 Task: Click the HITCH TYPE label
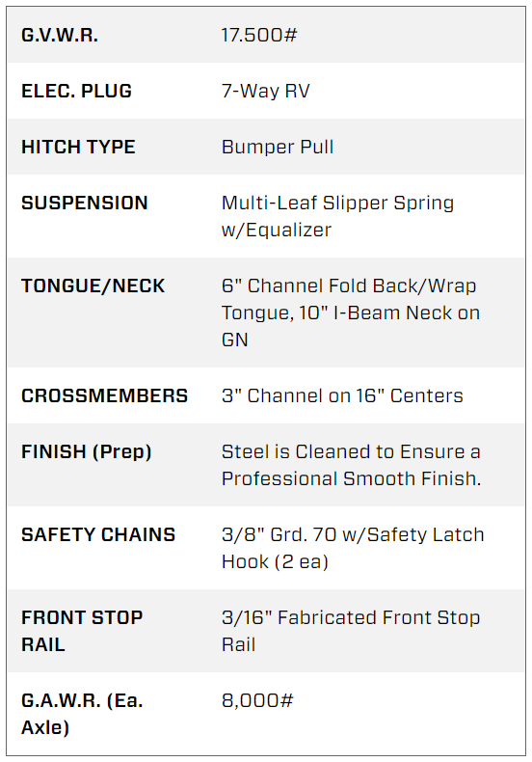[x=78, y=147]
